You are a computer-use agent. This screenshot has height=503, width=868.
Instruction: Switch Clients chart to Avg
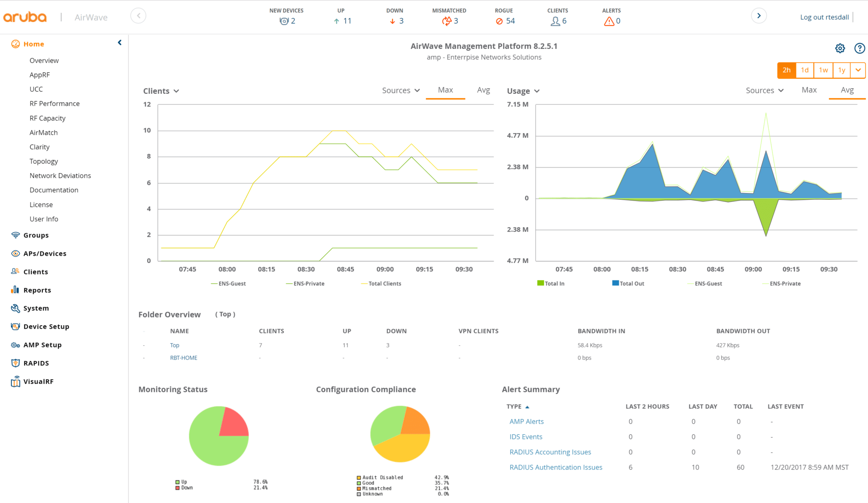pyautogui.click(x=483, y=90)
